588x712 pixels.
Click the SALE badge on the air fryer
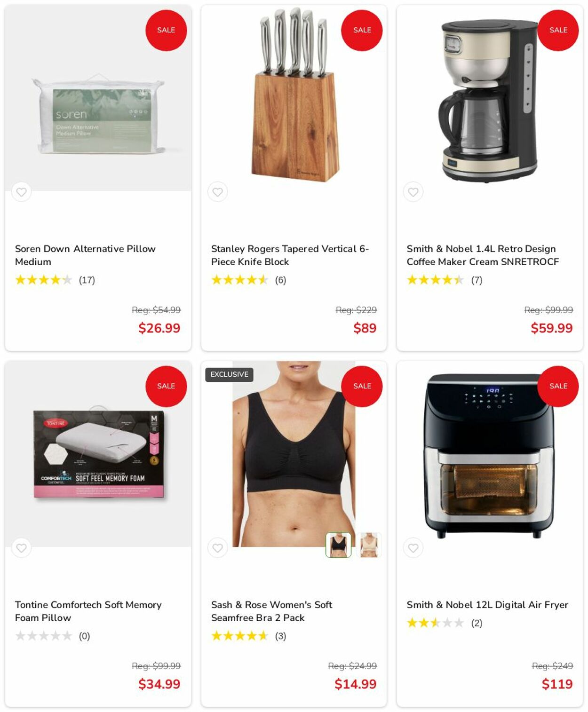pyautogui.click(x=558, y=386)
